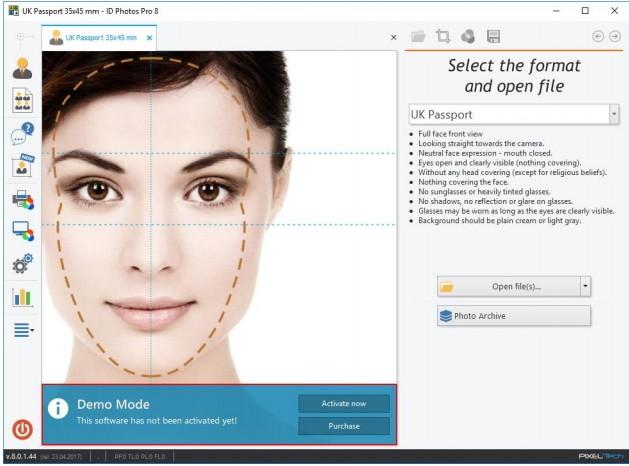
Task: Open the hamburger menu list icon
Action: coord(24,330)
